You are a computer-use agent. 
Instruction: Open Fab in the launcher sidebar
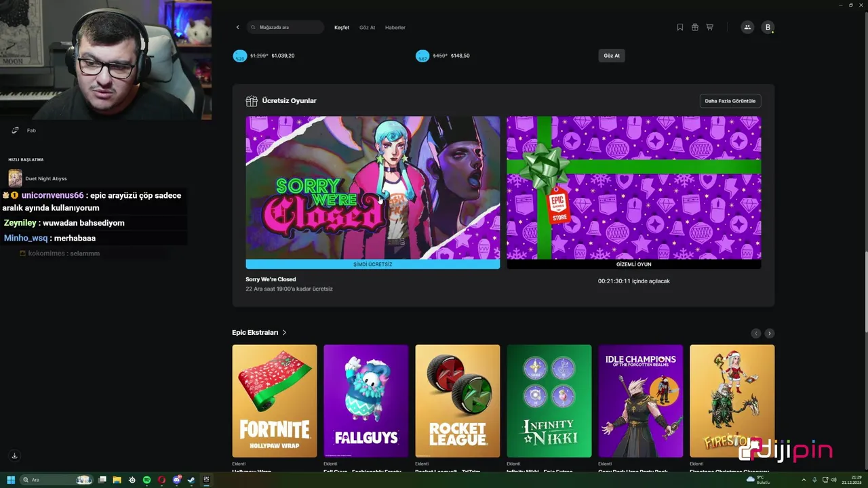pyautogui.click(x=31, y=130)
